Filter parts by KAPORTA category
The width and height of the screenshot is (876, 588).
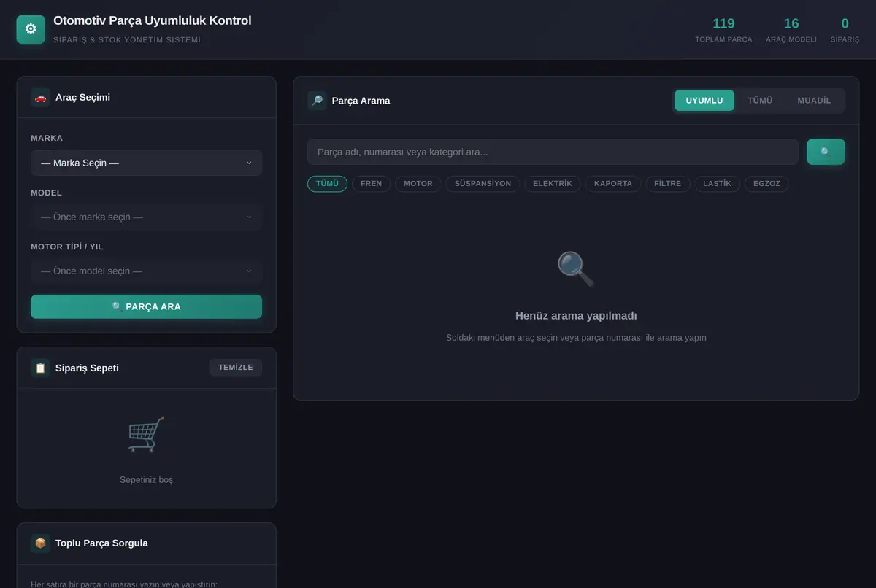[x=613, y=184]
